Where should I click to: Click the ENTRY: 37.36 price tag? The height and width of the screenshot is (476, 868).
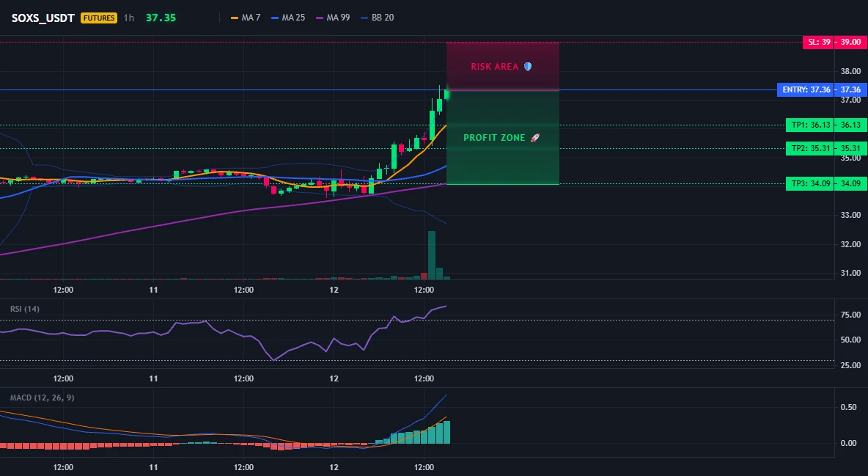(x=806, y=89)
